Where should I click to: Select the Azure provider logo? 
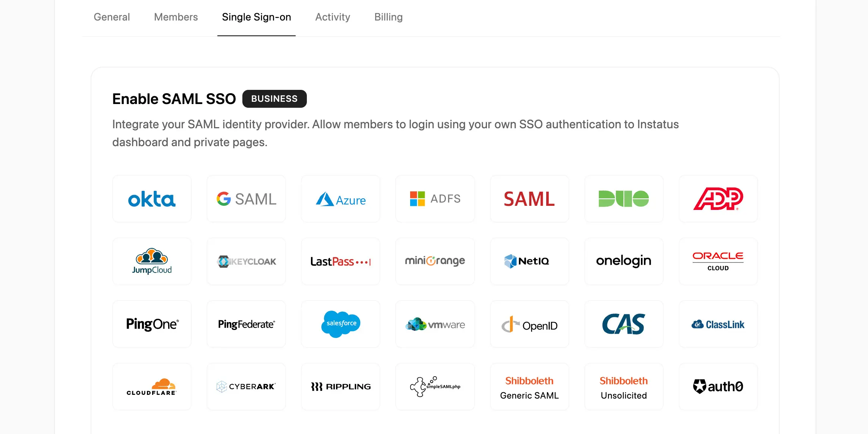point(340,199)
